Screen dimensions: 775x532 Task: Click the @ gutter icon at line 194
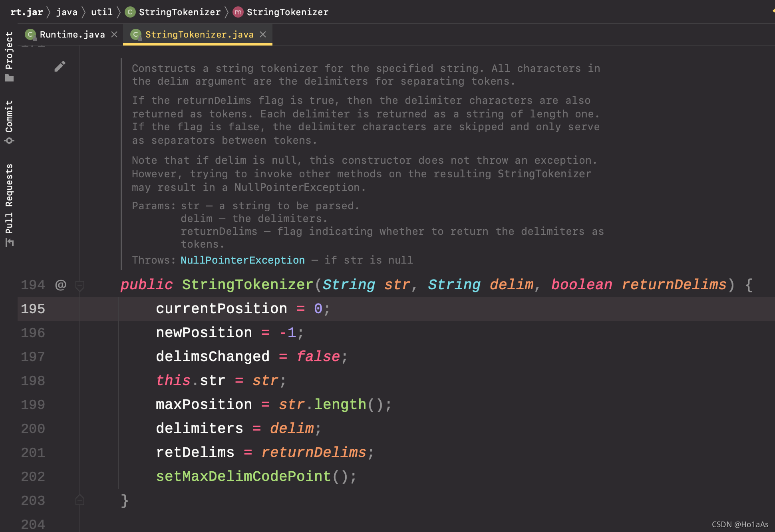[61, 285]
